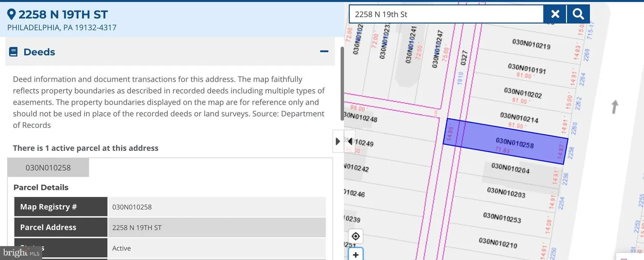This screenshot has width=644, height=260.
Task: Zoom in the map with plus button
Action: 356,254
